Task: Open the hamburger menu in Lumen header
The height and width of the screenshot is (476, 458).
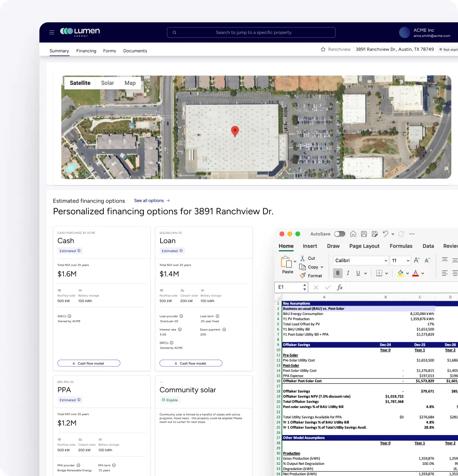Action: pos(52,32)
